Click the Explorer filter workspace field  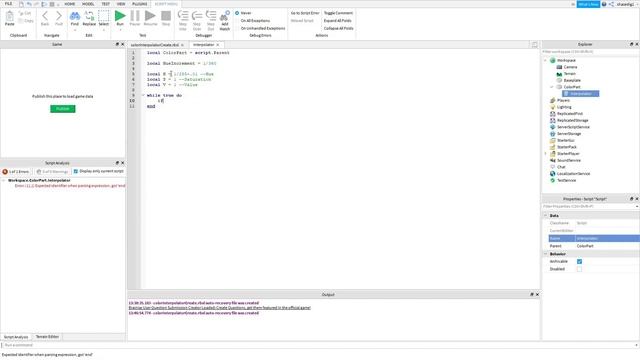pyautogui.click(x=590, y=52)
